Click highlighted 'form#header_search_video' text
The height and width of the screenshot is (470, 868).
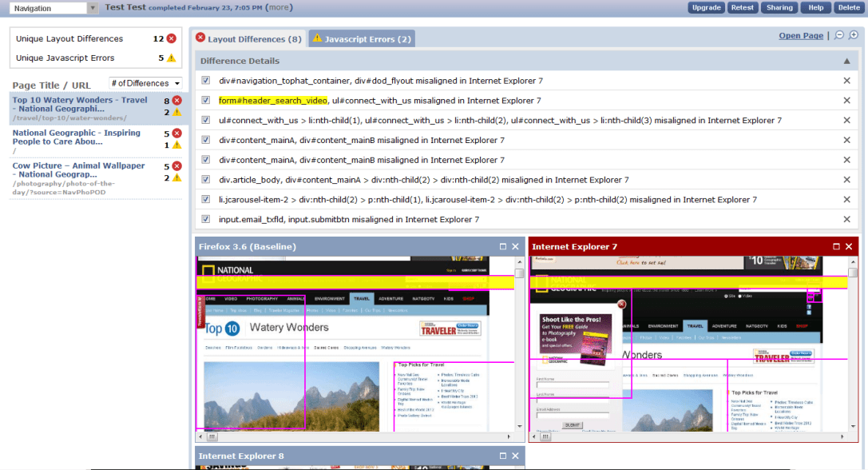pyautogui.click(x=273, y=101)
